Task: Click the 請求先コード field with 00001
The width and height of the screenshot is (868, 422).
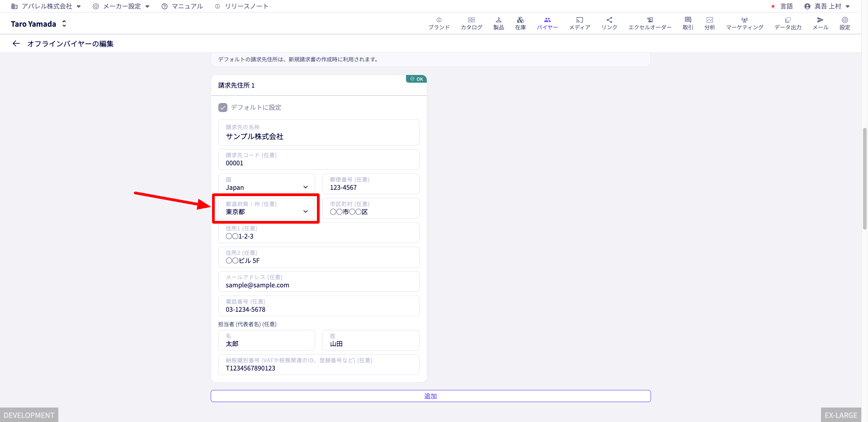Action: 319,159
